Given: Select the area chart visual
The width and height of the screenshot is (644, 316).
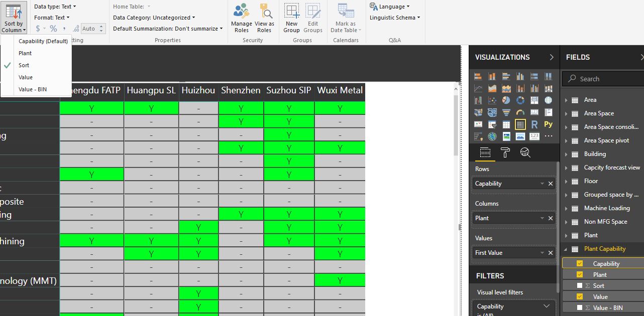Looking at the screenshot, I should tap(492, 88).
